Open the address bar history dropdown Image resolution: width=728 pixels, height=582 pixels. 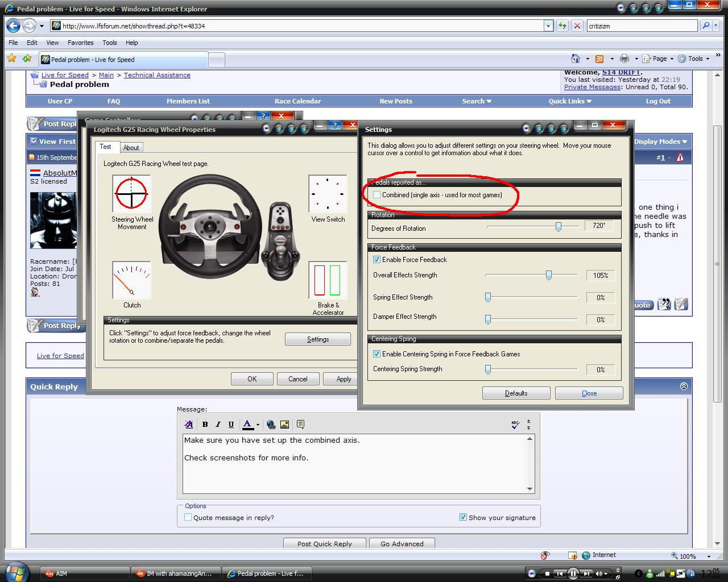click(x=548, y=26)
